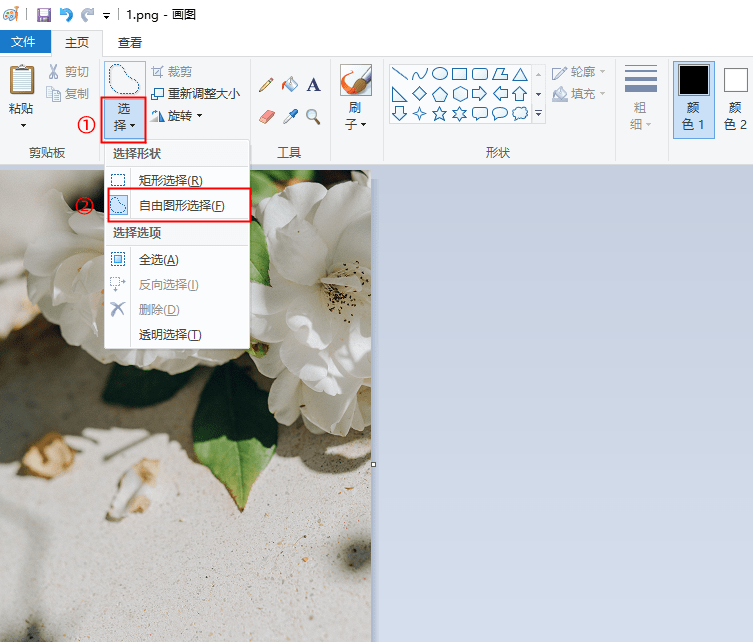Click the Undo arrow in quick access bar

click(x=66, y=15)
